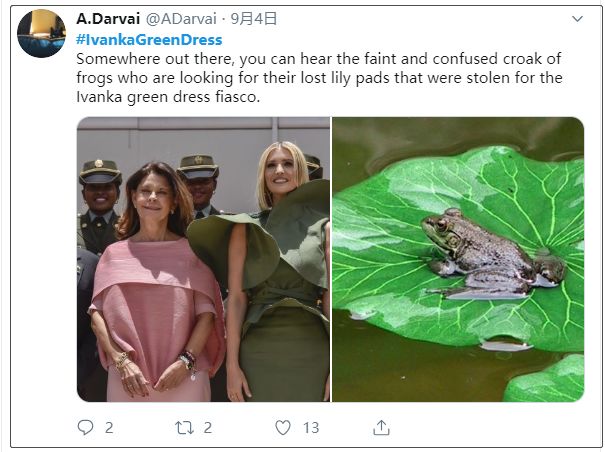
Task: View the green dress photo on left
Action: coord(203,259)
